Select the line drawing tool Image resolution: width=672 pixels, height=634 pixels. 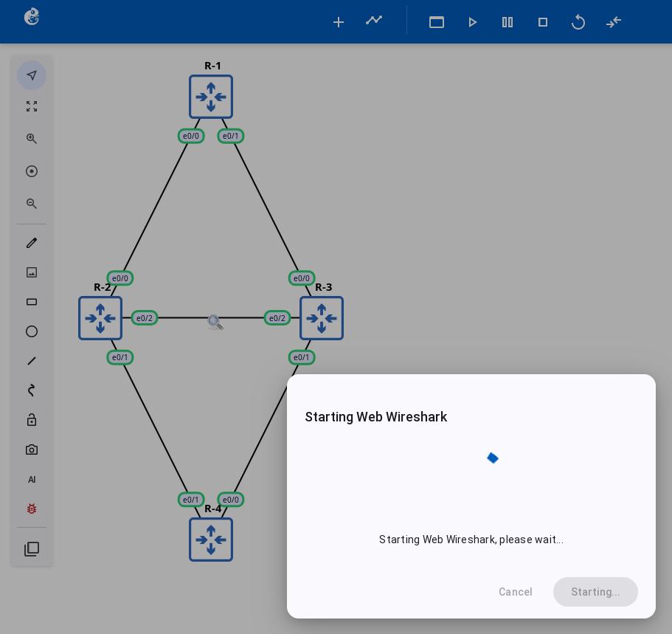32,361
